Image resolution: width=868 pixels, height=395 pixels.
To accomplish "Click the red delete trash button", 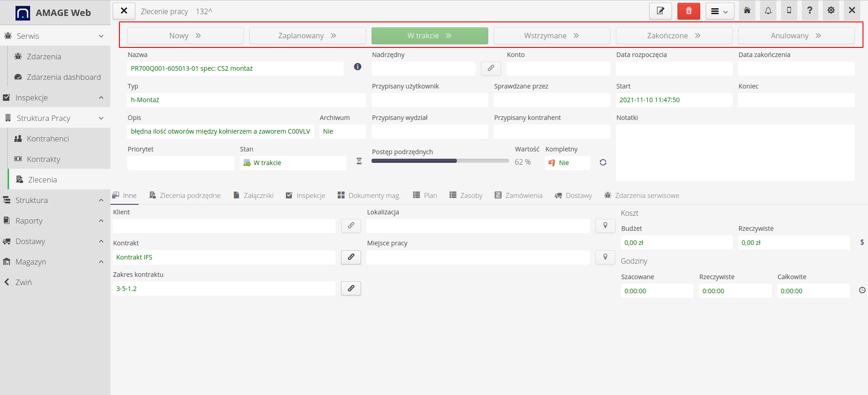I will coord(688,11).
